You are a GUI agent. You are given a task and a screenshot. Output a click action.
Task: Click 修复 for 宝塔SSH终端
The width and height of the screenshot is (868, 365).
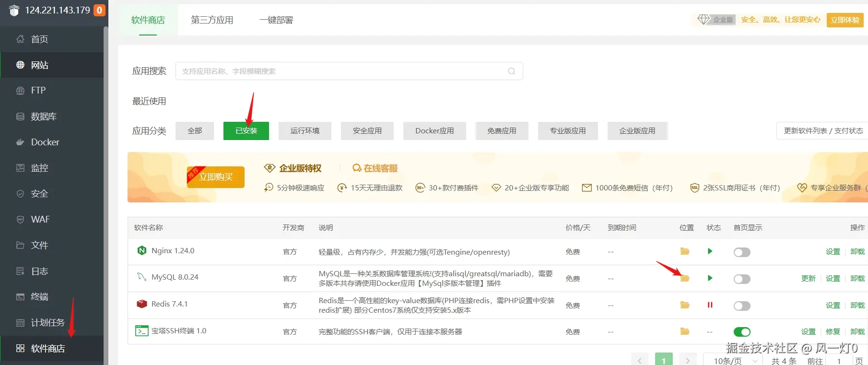(833, 332)
